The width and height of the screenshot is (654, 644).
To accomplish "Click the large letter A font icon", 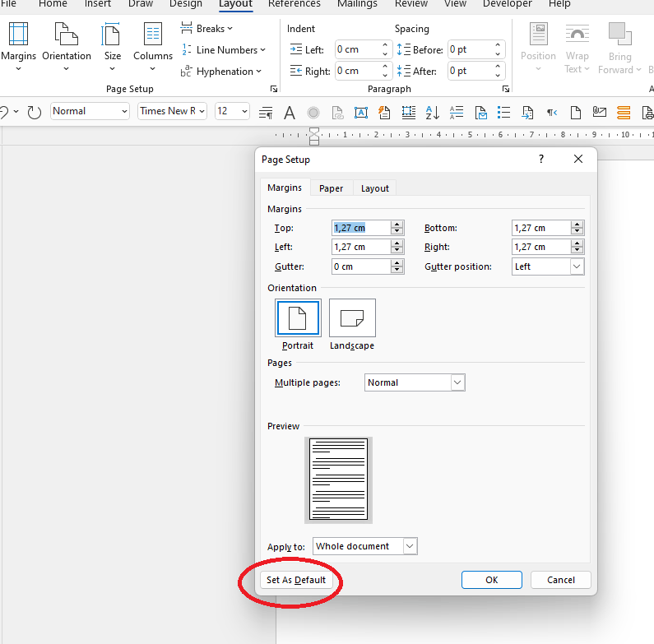I will (290, 112).
